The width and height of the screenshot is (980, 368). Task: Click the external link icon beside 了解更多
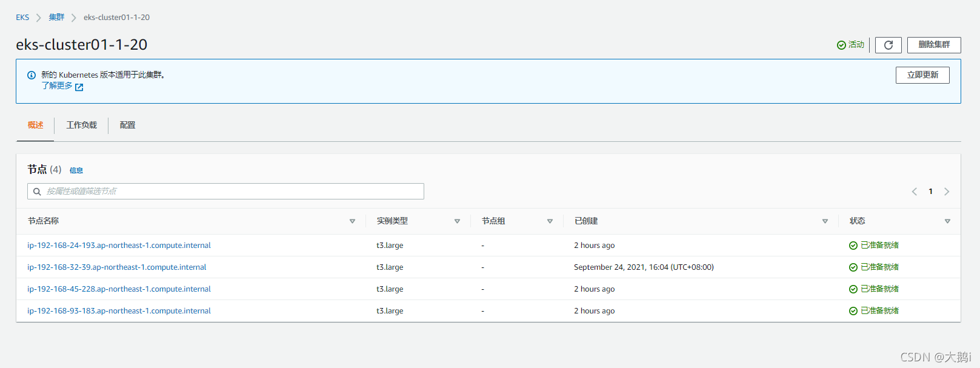(79, 87)
